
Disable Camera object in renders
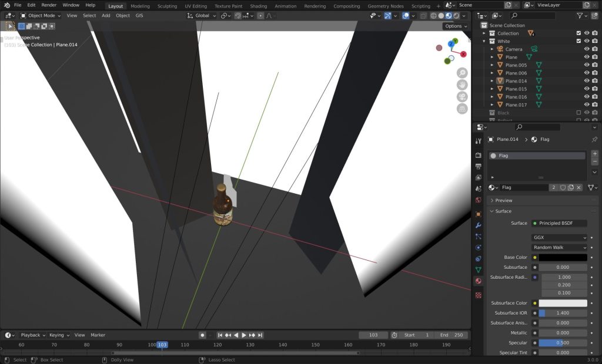tap(594, 49)
